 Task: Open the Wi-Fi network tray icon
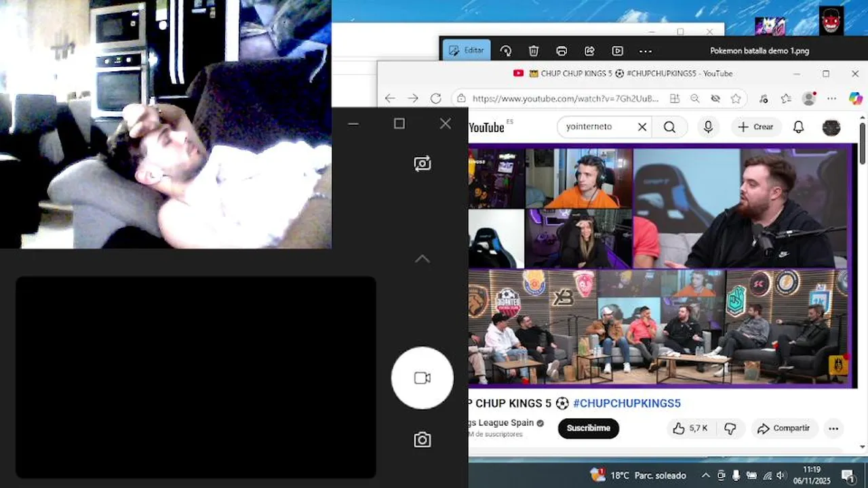coord(766,475)
